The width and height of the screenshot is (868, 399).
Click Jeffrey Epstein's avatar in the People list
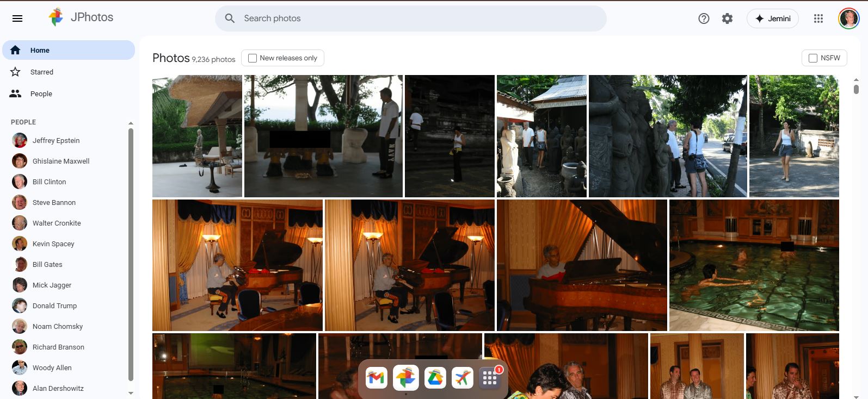tap(20, 140)
